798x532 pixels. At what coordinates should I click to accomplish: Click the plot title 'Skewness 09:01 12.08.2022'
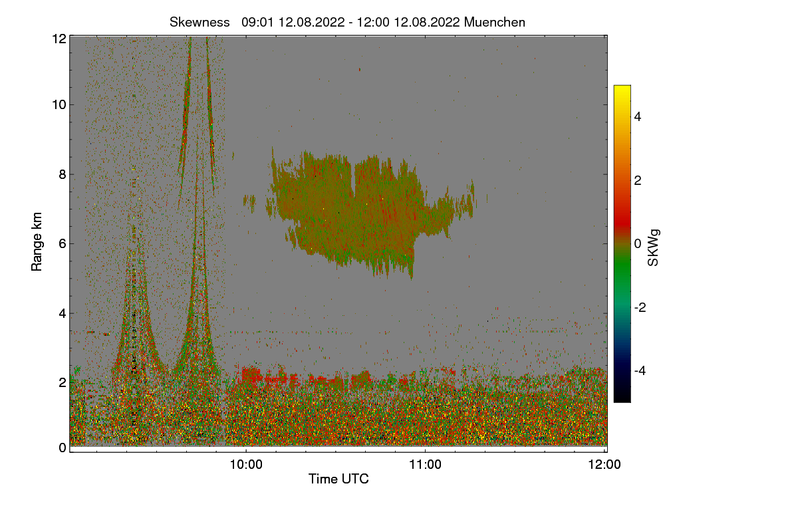tap(348, 22)
